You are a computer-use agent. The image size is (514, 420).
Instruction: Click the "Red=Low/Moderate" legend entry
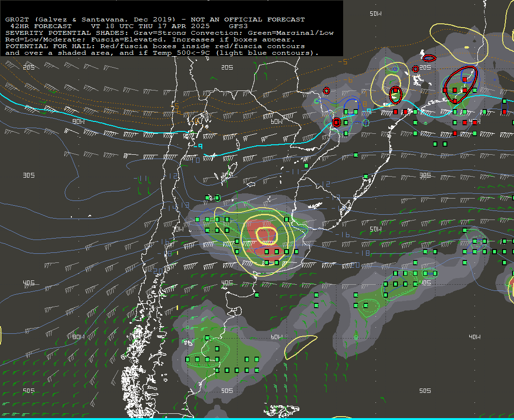(43, 40)
